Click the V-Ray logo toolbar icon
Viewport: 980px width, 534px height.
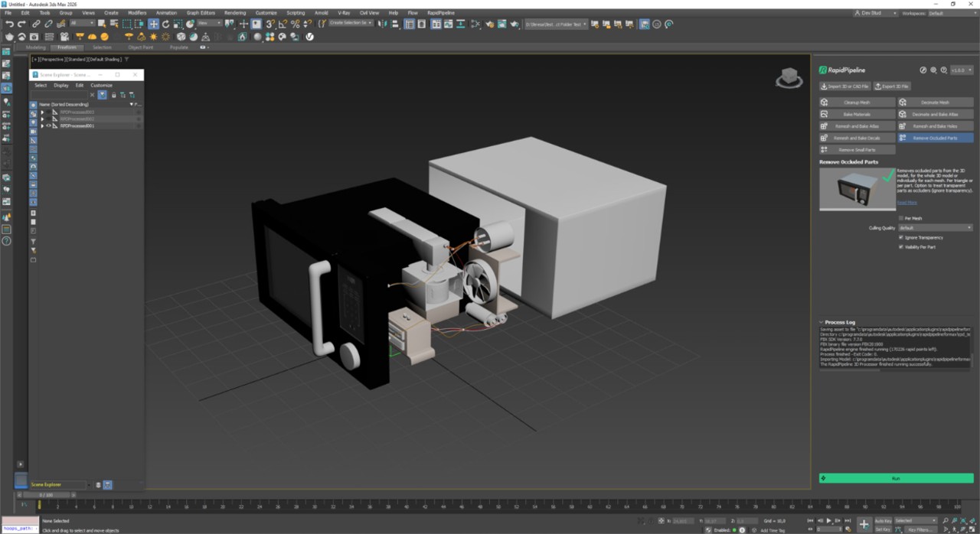pos(310,37)
